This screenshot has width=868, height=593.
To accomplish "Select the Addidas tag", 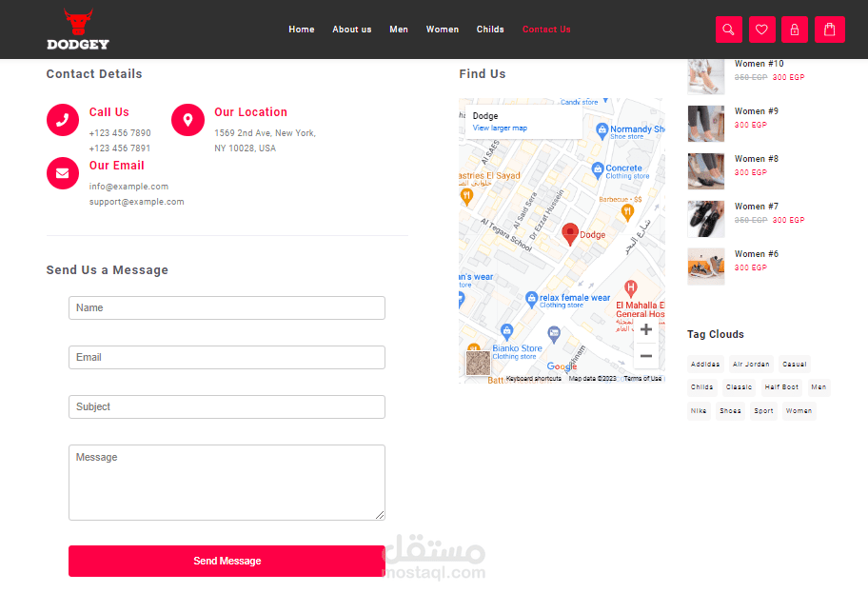I will click(705, 365).
